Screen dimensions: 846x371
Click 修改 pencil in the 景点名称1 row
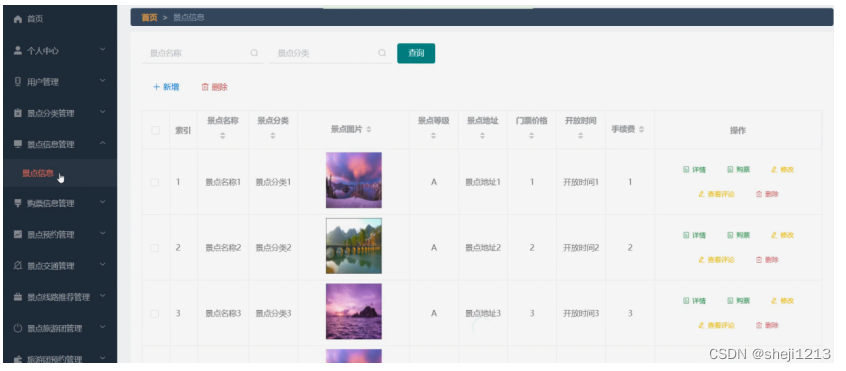(x=782, y=169)
